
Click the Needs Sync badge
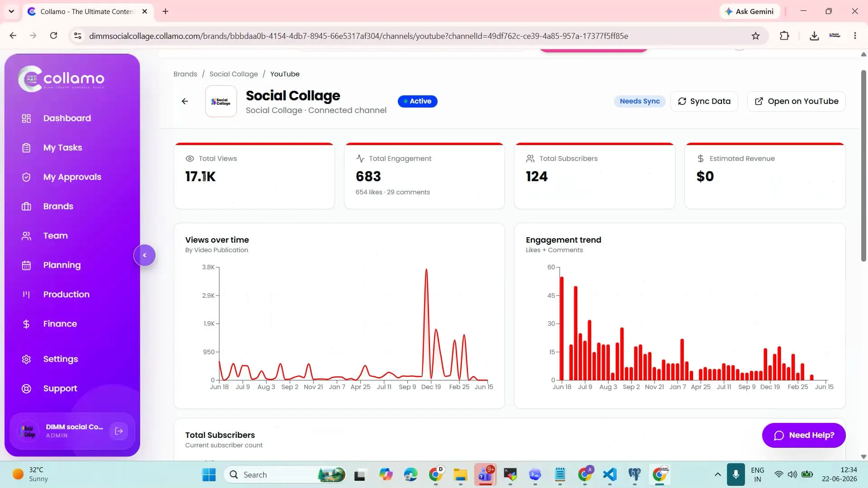click(640, 101)
